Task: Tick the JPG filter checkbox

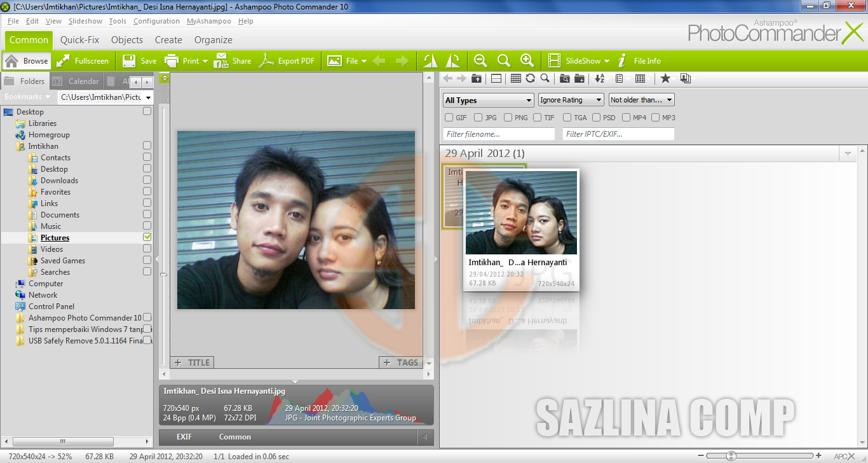Action: pyautogui.click(x=478, y=118)
